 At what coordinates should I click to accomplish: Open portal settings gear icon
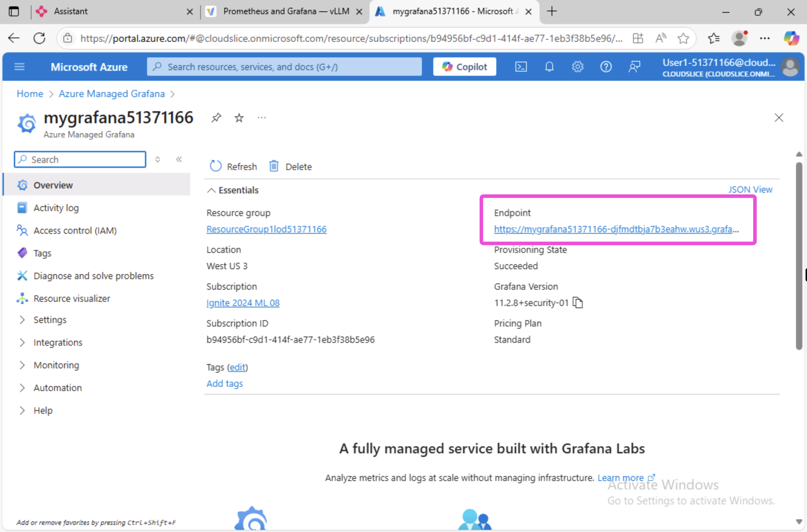pyautogui.click(x=577, y=67)
